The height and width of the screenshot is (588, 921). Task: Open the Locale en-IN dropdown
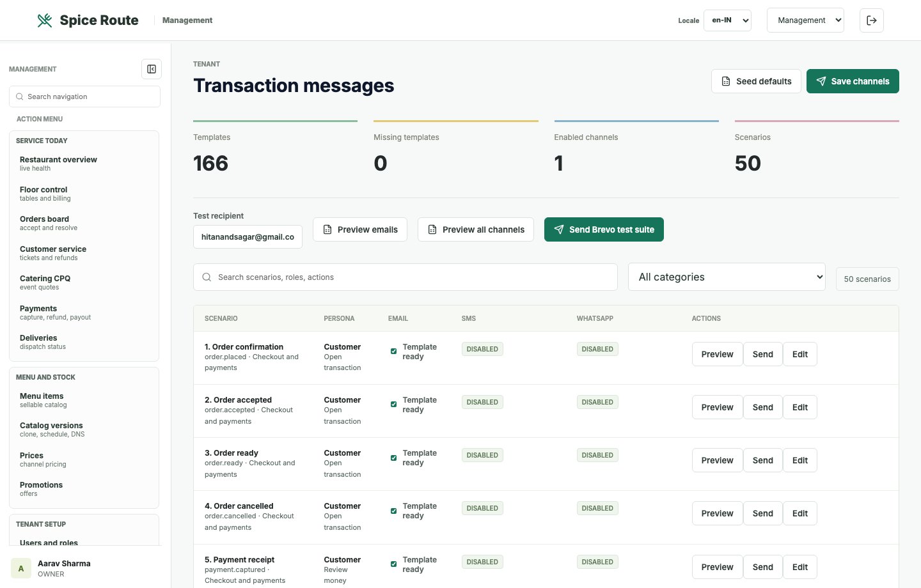tap(727, 20)
